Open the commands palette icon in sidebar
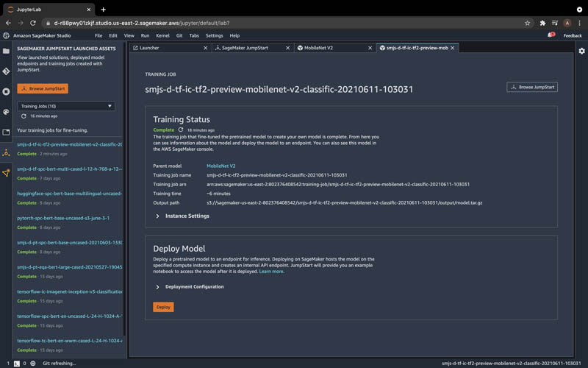 click(x=6, y=112)
